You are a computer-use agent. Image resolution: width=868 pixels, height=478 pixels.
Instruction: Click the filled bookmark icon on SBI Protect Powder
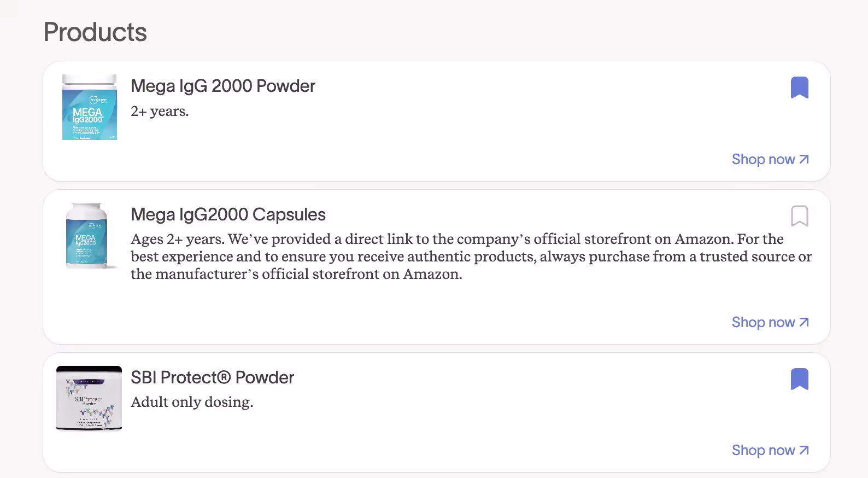[x=800, y=379]
